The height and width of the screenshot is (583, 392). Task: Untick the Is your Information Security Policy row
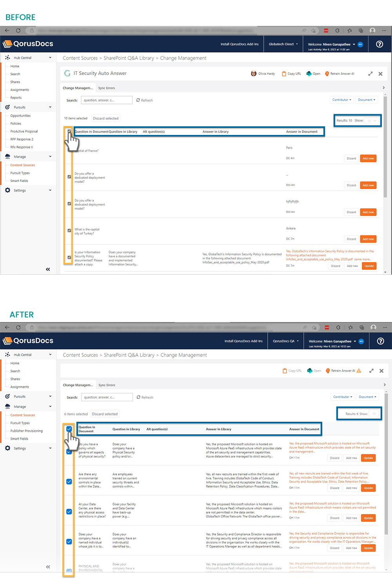coord(69,257)
